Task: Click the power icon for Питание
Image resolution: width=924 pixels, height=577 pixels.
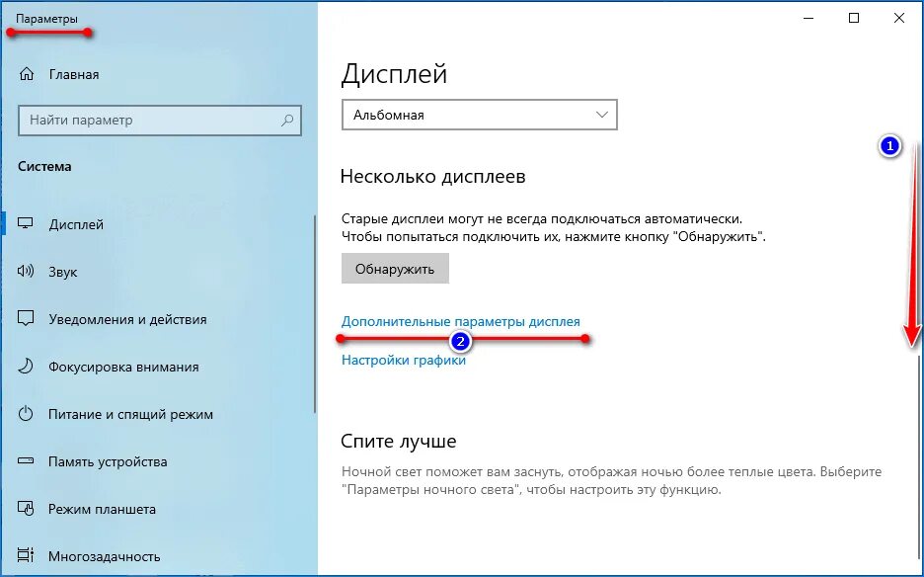Action: click(26, 414)
